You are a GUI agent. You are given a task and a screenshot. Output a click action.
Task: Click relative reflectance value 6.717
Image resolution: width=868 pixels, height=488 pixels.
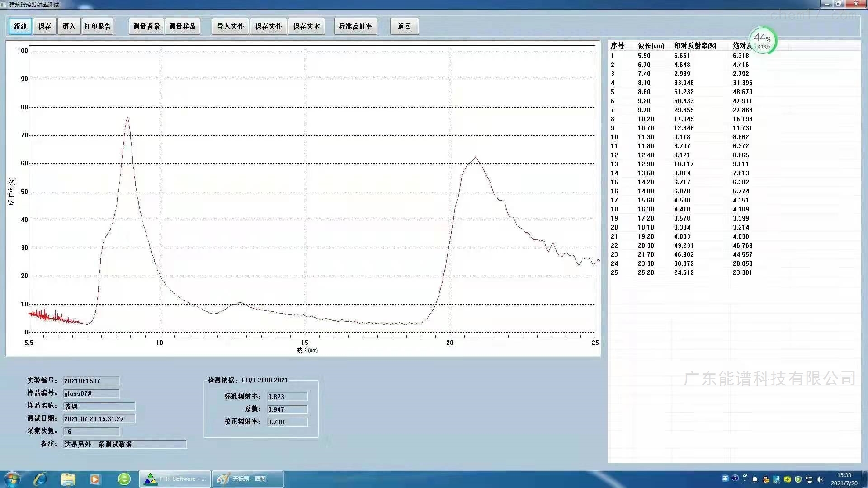pos(682,182)
